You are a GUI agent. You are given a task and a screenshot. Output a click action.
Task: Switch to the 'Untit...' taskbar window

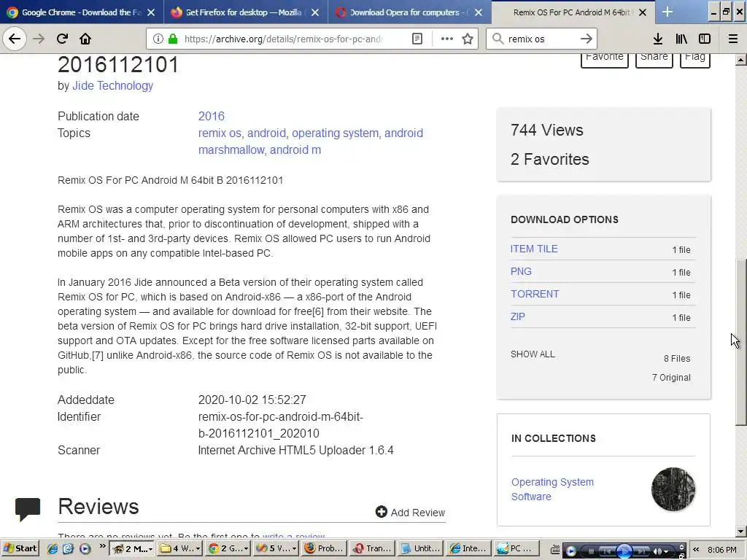click(x=421, y=548)
